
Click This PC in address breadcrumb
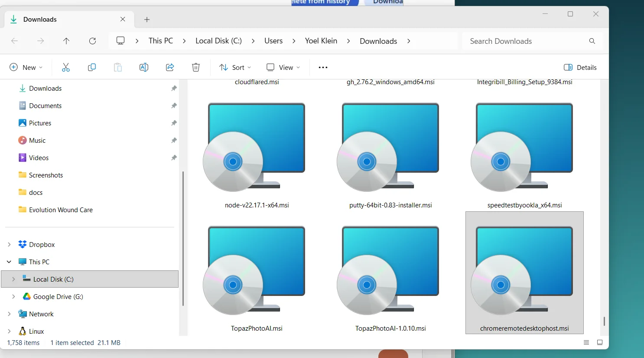point(161,41)
